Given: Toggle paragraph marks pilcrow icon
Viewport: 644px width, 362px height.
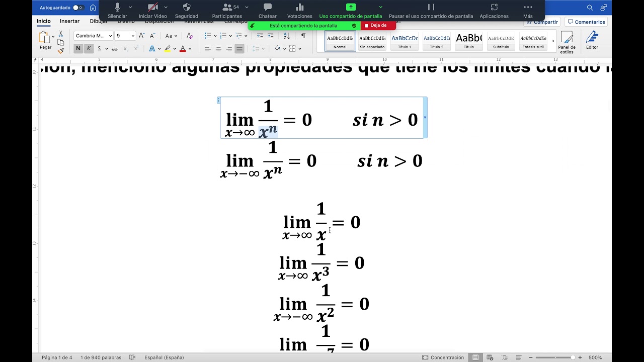Looking at the screenshot, I should click(x=303, y=36).
